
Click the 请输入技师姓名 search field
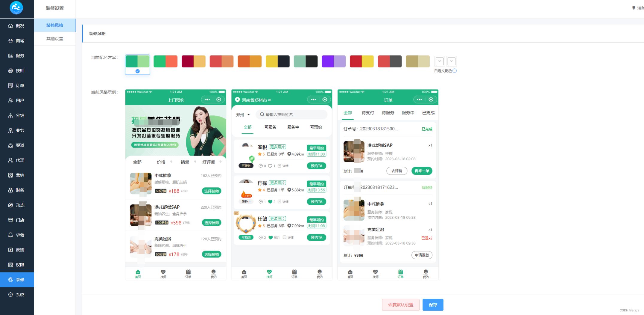pos(292,114)
